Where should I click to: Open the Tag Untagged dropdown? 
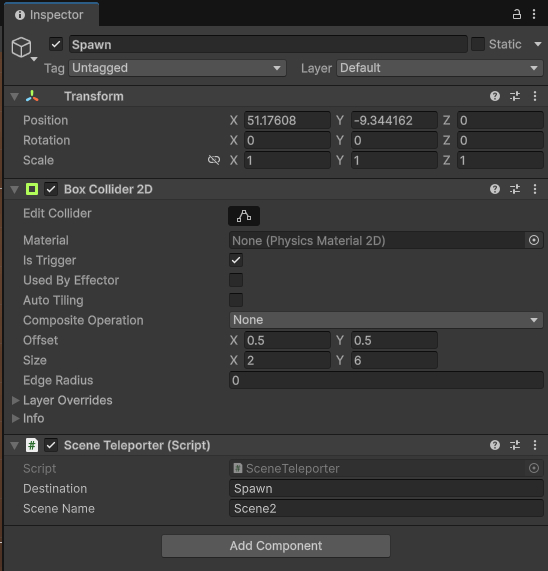(178, 68)
